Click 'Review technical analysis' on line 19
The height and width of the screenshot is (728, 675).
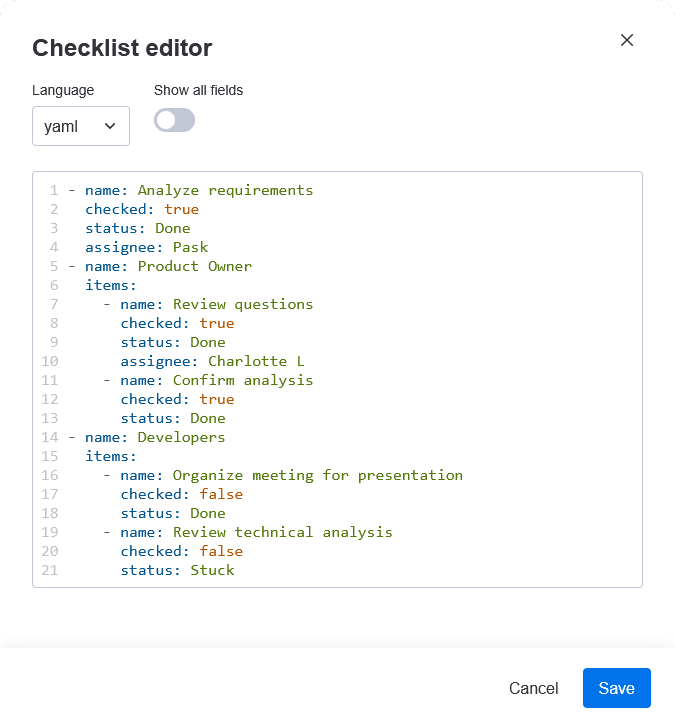coord(283,533)
